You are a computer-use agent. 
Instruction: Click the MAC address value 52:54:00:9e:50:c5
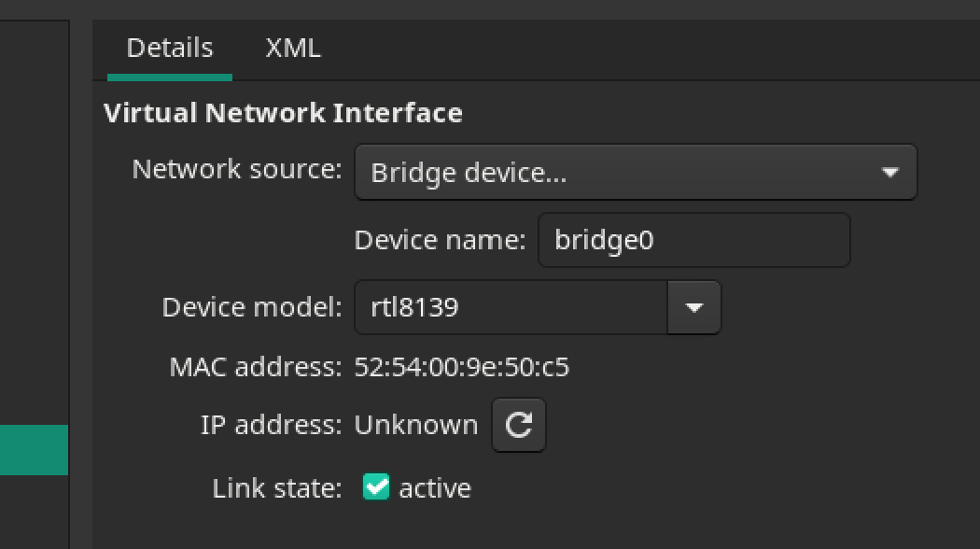click(462, 367)
